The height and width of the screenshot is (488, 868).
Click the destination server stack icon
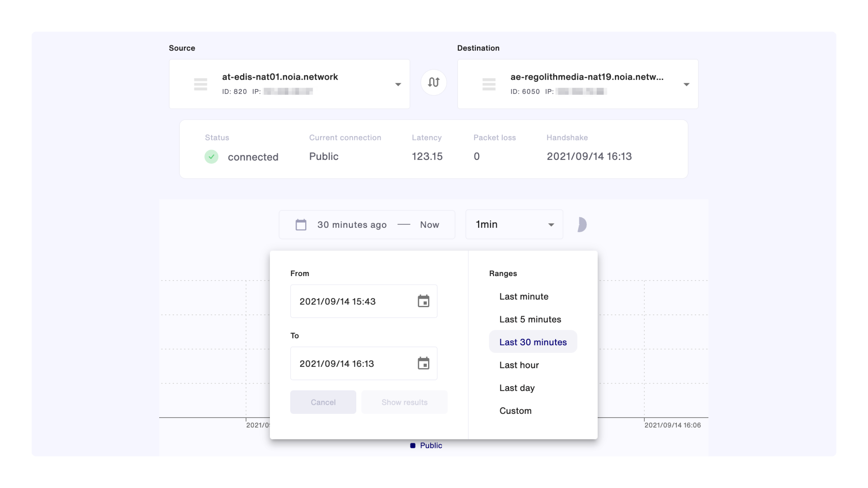pos(489,84)
